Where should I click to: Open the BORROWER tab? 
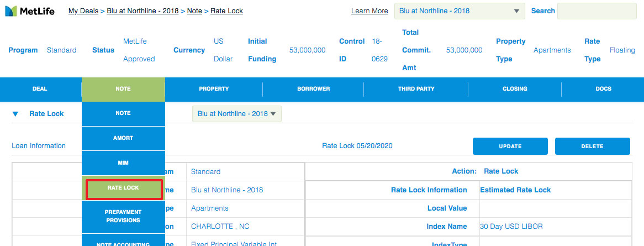click(313, 89)
